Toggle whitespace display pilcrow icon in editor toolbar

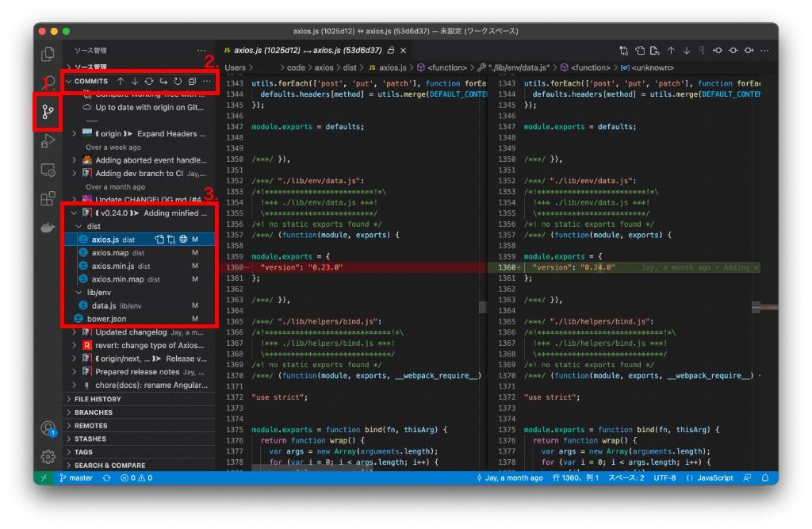701,51
